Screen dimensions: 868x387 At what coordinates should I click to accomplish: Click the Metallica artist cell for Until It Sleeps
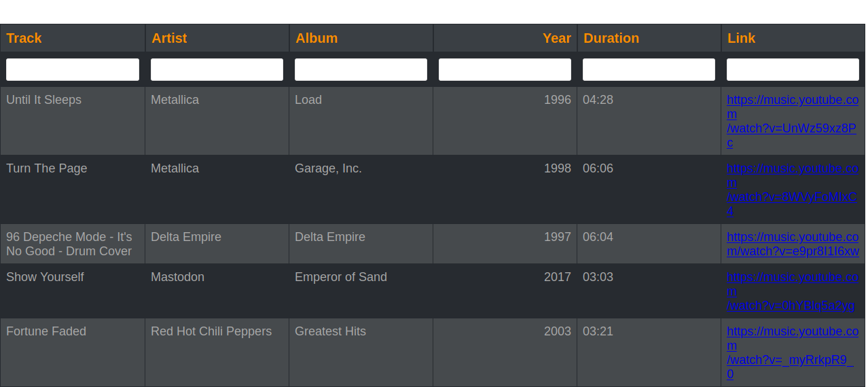coord(217,121)
